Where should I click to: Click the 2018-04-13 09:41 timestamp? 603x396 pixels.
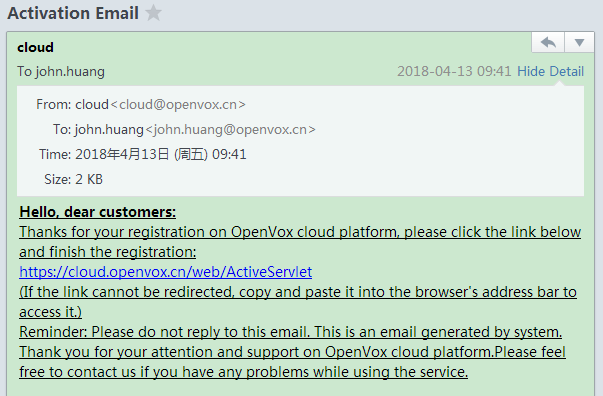click(454, 71)
